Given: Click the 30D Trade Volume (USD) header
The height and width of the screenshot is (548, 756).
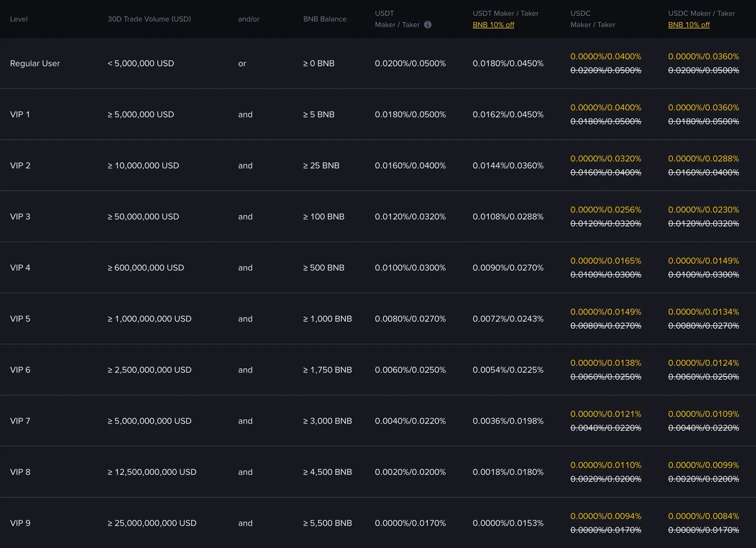Looking at the screenshot, I should pyautogui.click(x=150, y=19).
